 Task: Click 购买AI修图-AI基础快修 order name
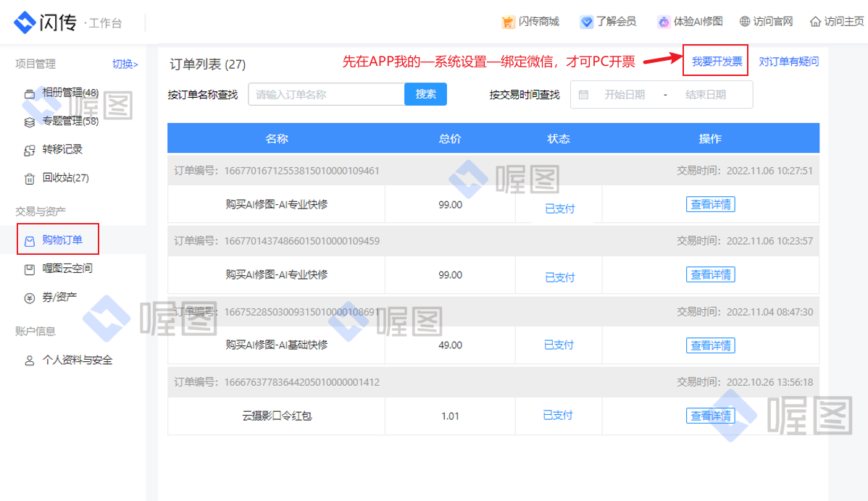[x=277, y=345]
